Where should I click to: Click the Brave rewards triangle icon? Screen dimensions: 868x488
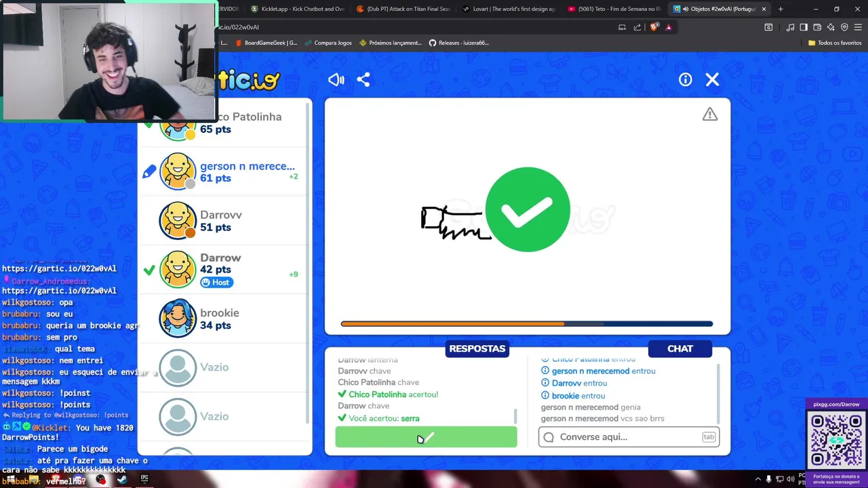coord(669,27)
